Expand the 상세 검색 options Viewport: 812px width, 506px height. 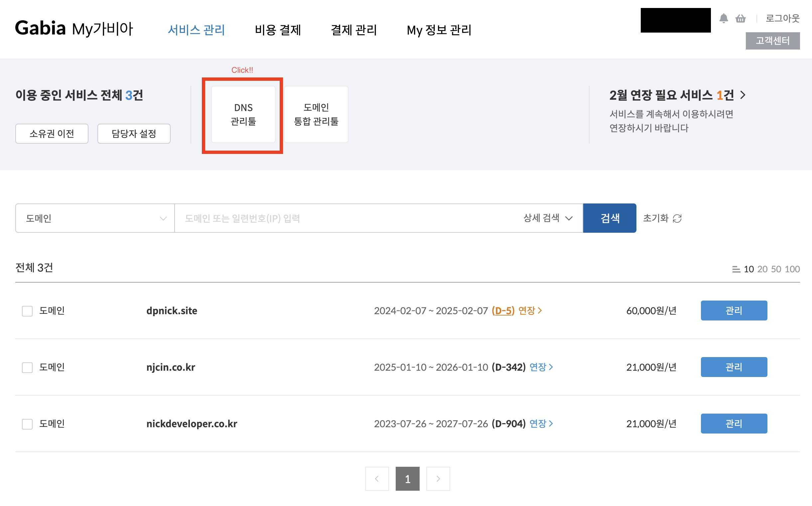[x=548, y=218]
